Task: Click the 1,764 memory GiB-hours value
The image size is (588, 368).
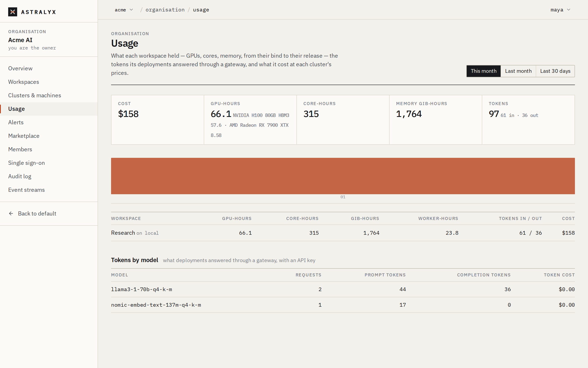Action: 409,114
